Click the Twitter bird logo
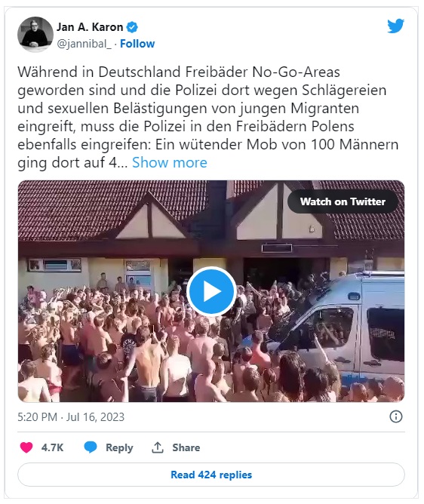Image resolution: width=424 pixels, height=504 pixels. tap(395, 26)
